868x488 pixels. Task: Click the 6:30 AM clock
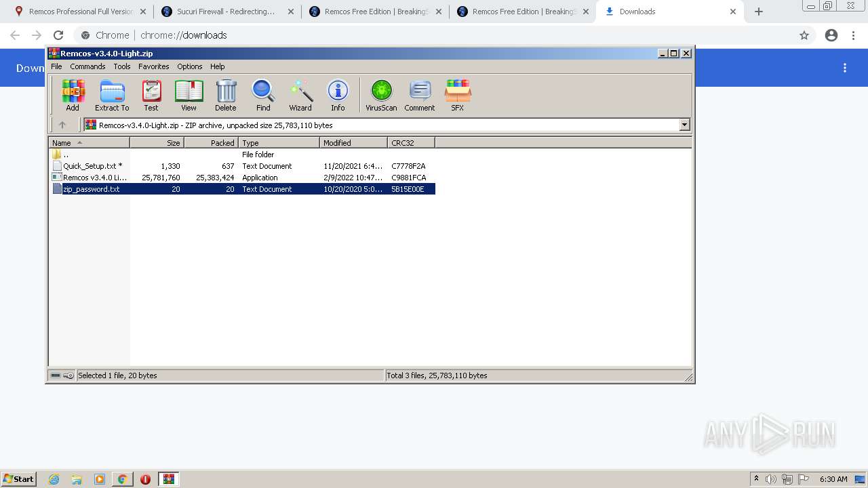[833, 479]
